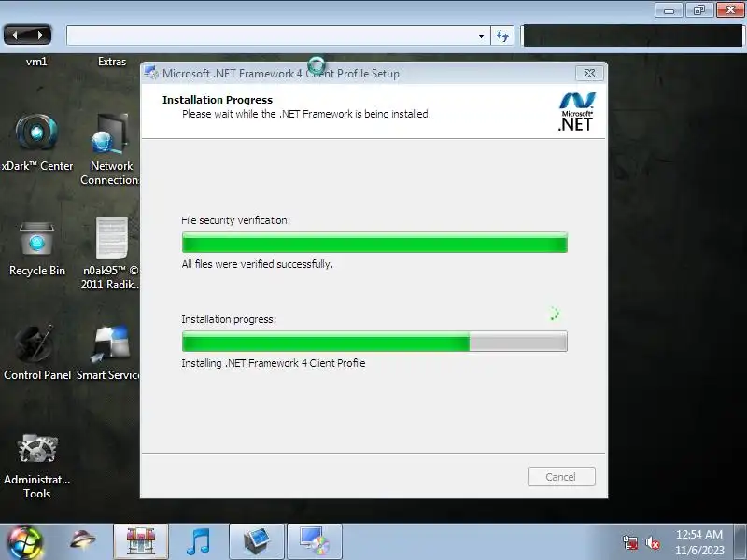Click the muted volume tray icon
The width and height of the screenshot is (747, 560).
coord(652,543)
